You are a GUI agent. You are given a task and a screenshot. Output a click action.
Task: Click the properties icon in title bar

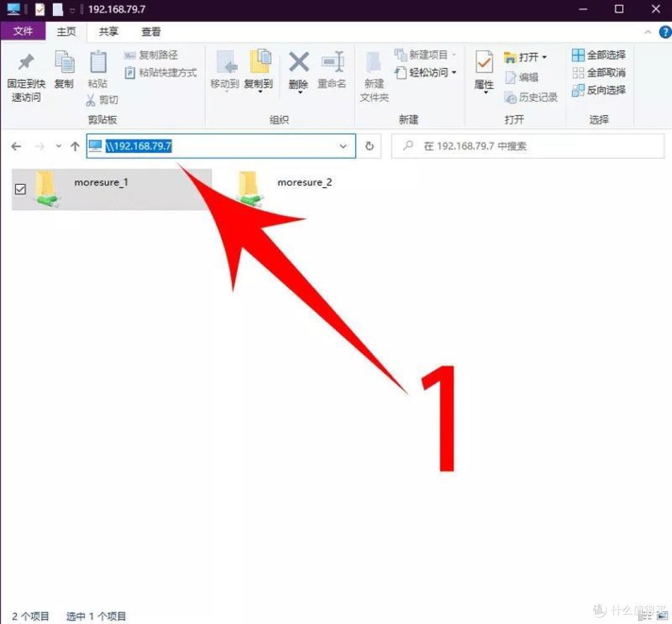39,9
